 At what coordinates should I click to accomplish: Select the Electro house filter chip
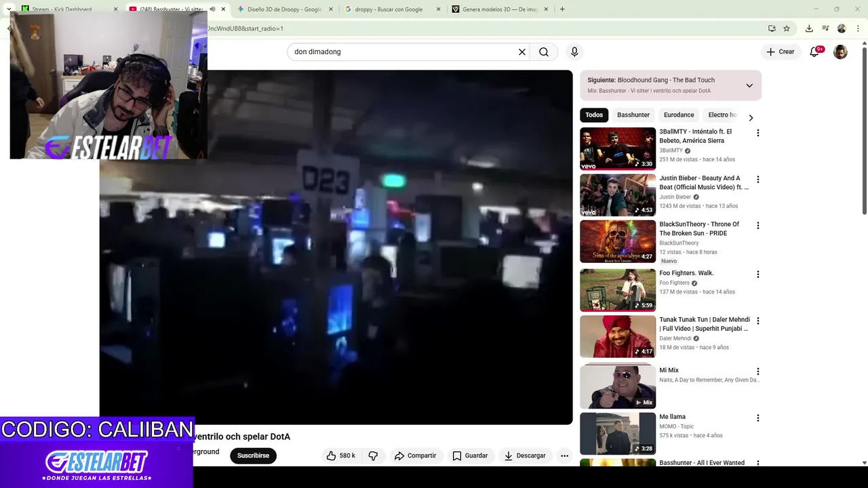pos(722,115)
